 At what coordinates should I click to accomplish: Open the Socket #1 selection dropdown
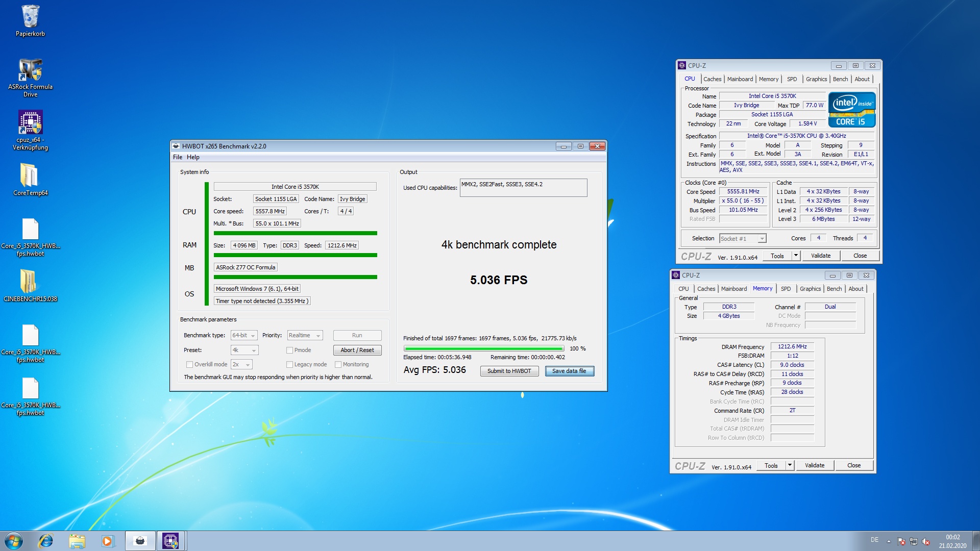pyautogui.click(x=743, y=238)
